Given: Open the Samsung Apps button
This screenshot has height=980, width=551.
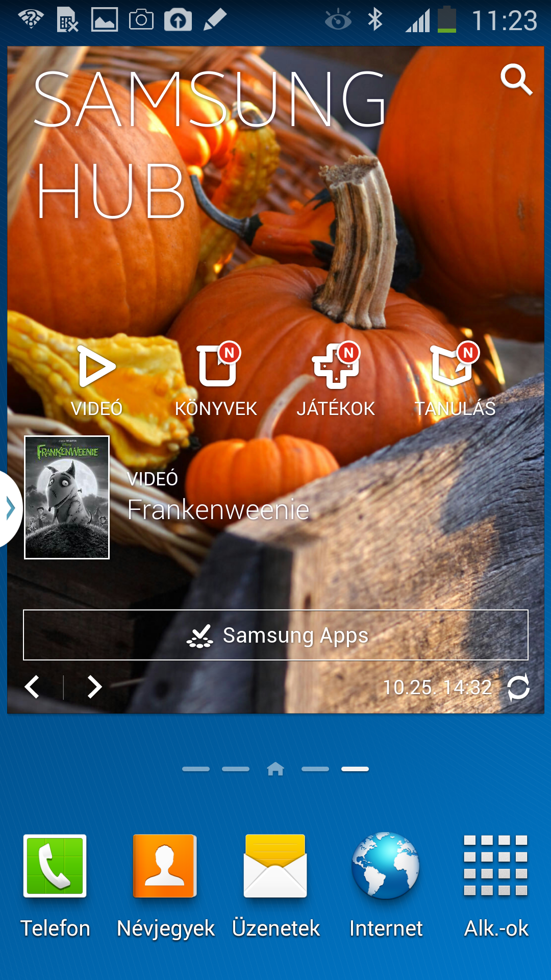Looking at the screenshot, I should (x=275, y=635).
